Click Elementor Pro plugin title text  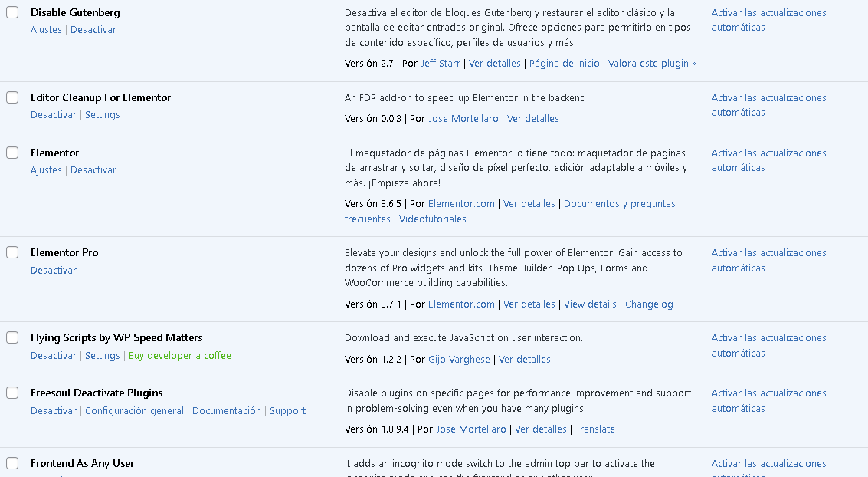[x=64, y=252]
